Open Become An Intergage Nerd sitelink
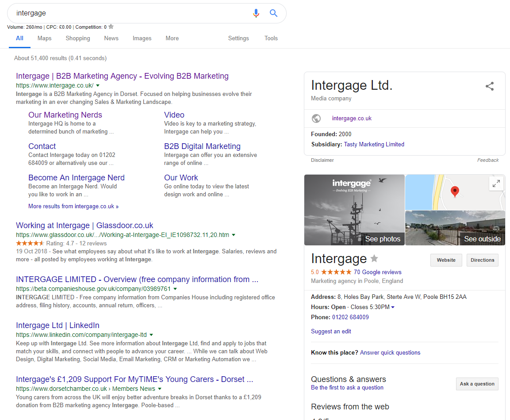The image size is (510, 420). (77, 178)
